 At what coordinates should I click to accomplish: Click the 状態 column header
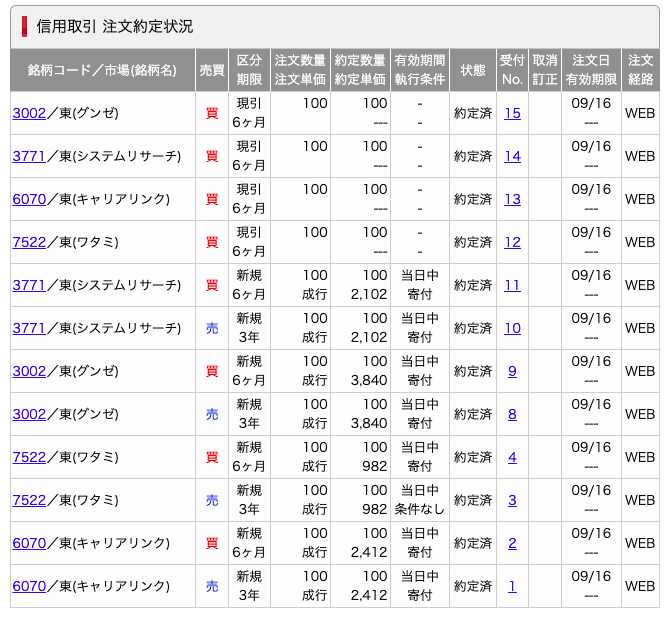pyautogui.click(x=472, y=70)
